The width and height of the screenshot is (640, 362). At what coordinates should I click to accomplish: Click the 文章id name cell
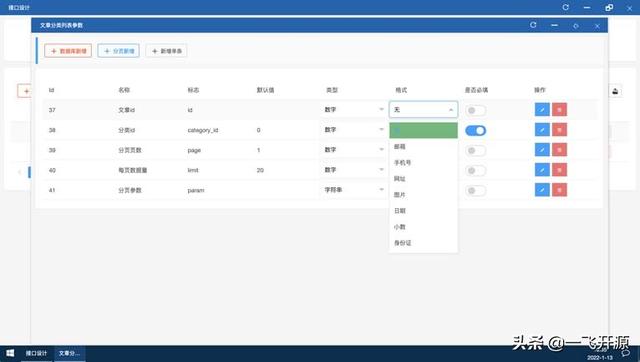coord(127,110)
